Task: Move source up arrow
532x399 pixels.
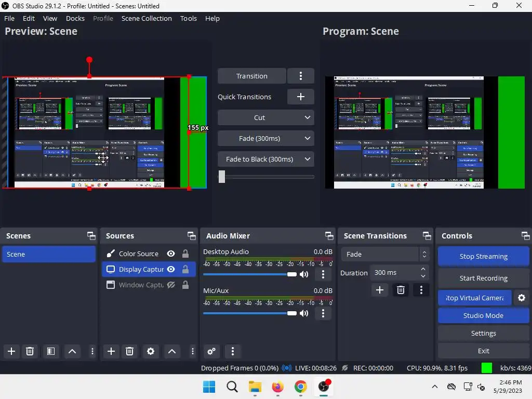Action: tap(172, 351)
